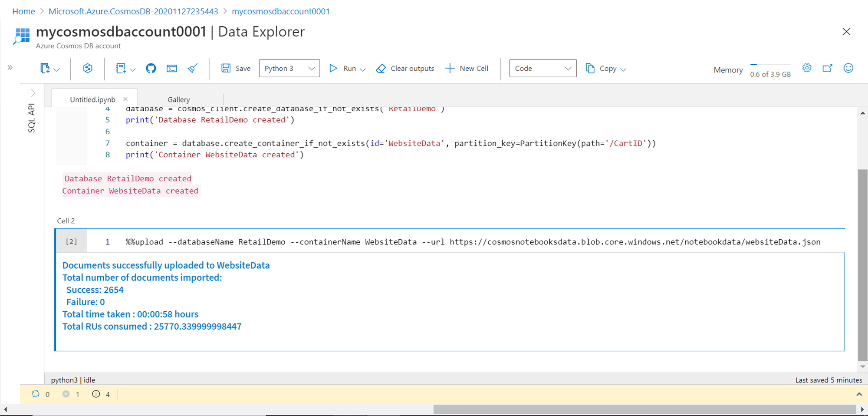Image resolution: width=868 pixels, height=416 pixels.
Task: Expand the SQL API resource tree pane
Action: [33, 93]
